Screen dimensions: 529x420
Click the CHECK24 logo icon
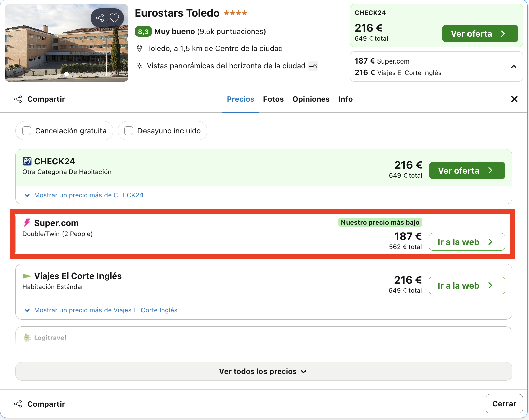27,161
